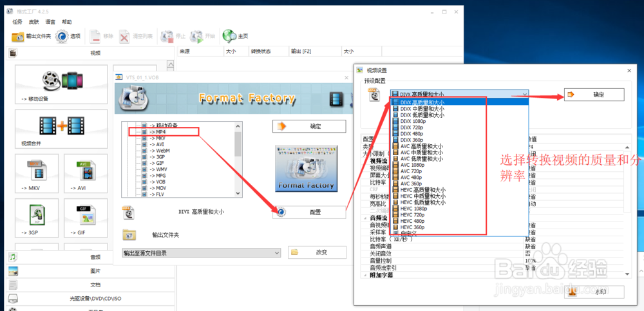644x311 pixels.
Task: Click the left panel scroll-up arrow
Action: (x=171, y=65)
